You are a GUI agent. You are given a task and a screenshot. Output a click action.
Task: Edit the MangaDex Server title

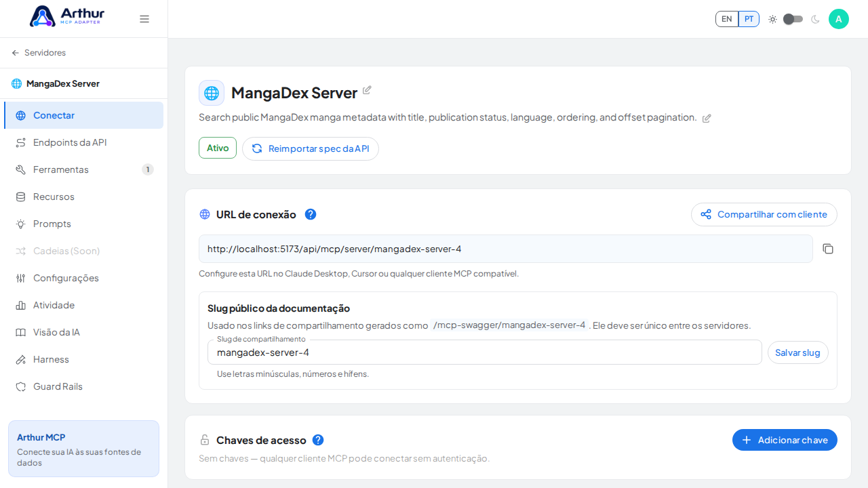pyautogui.click(x=367, y=90)
